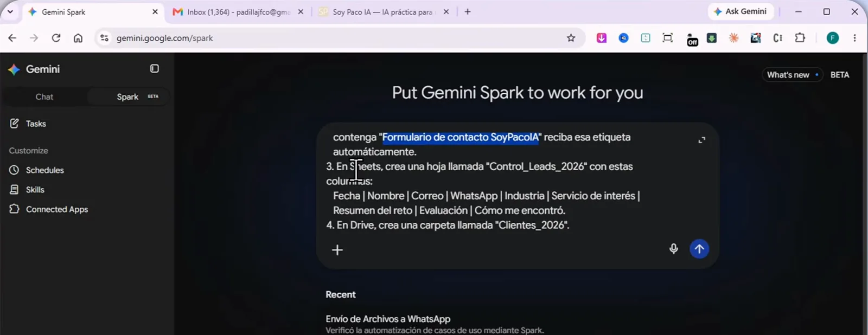Go back with the browser back arrow
This screenshot has height=335, width=868.
[12, 38]
